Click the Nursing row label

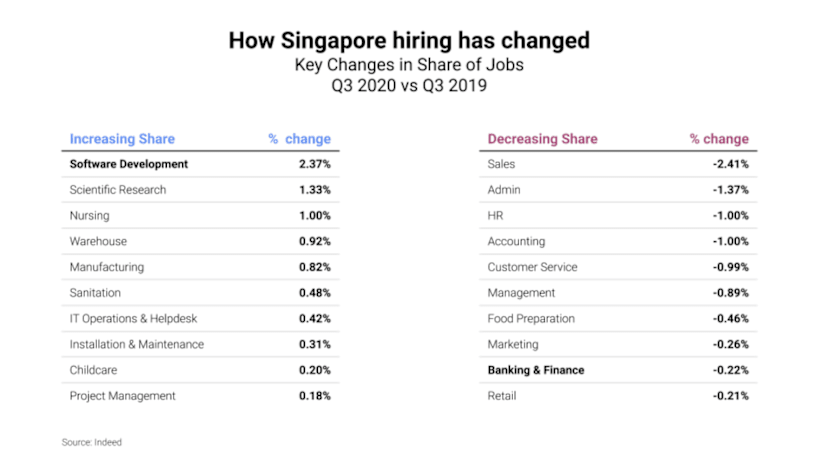[90, 215]
